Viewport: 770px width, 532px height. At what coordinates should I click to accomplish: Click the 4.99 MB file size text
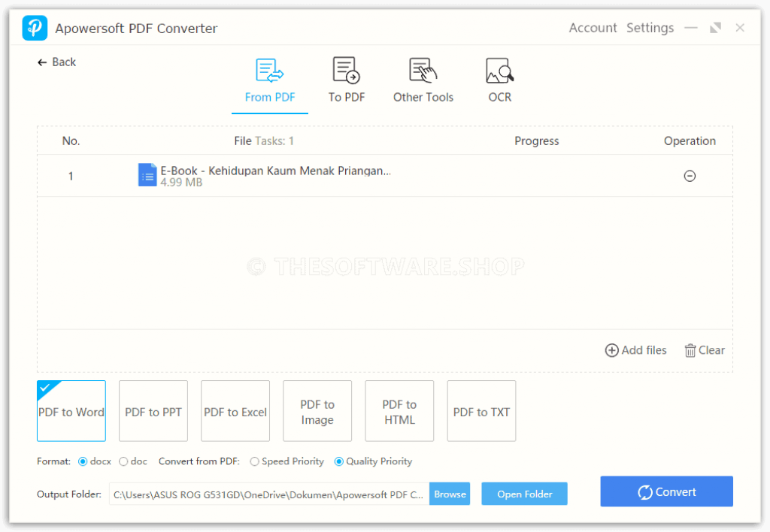pyautogui.click(x=181, y=183)
